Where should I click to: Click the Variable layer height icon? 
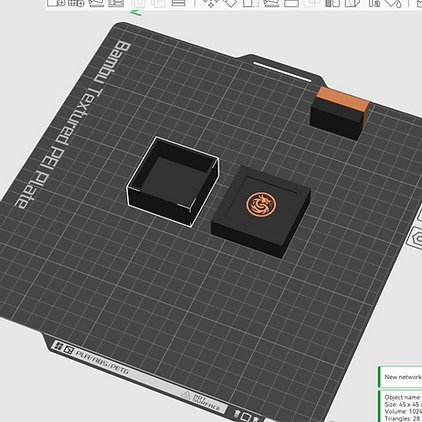click(178, 3)
